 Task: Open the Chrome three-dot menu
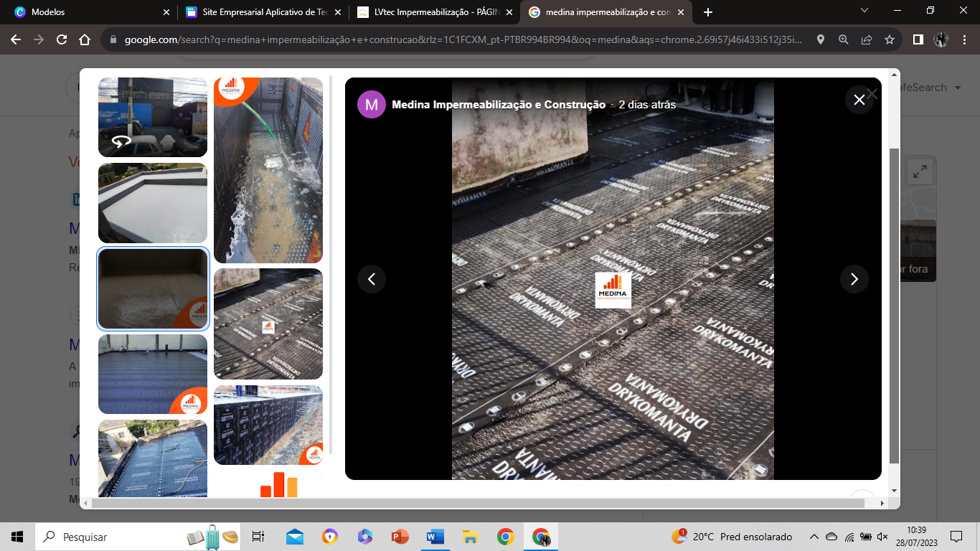tap(964, 39)
